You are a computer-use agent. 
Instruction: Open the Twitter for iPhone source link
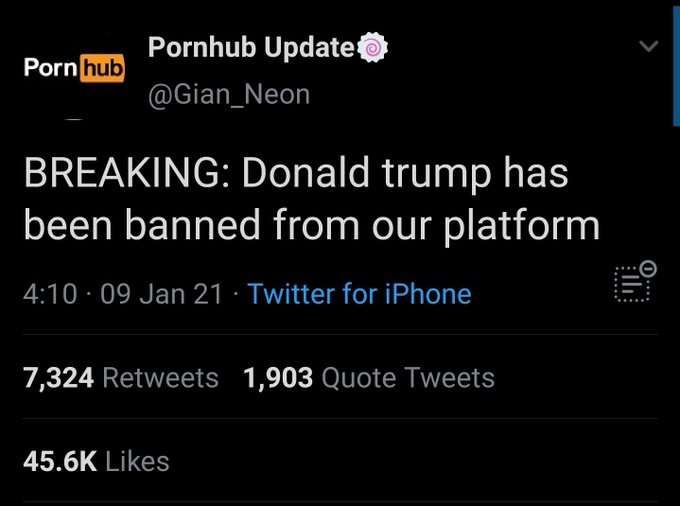[x=359, y=294]
